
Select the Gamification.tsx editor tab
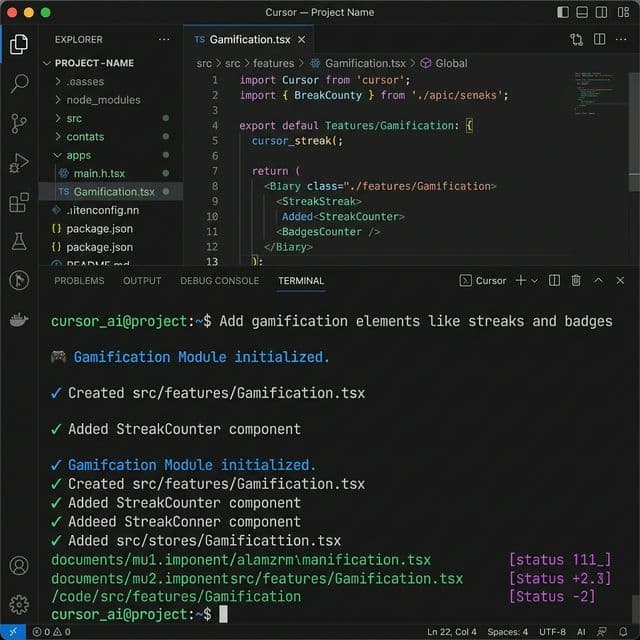[248, 40]
